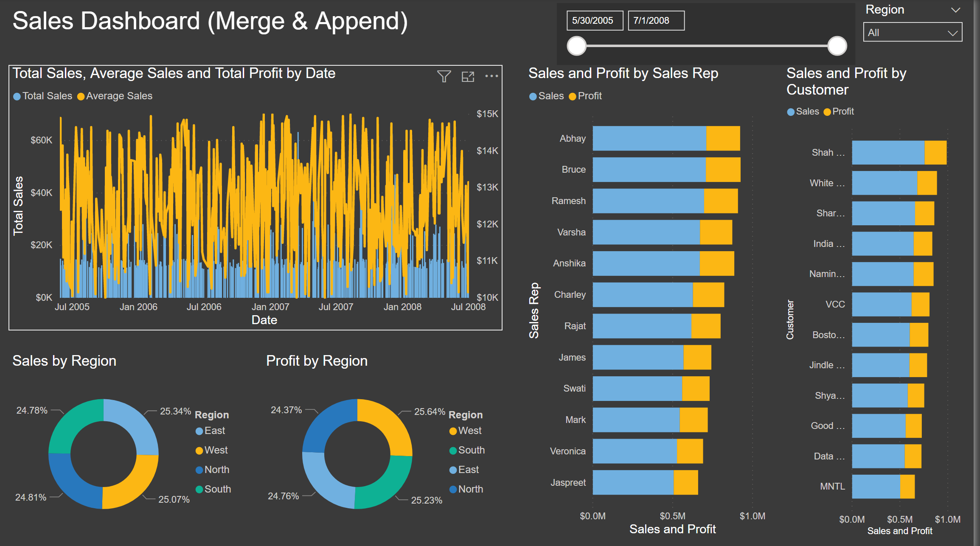Click Jaspreet's yellow profit bar
980x546 pixels.
685,482
